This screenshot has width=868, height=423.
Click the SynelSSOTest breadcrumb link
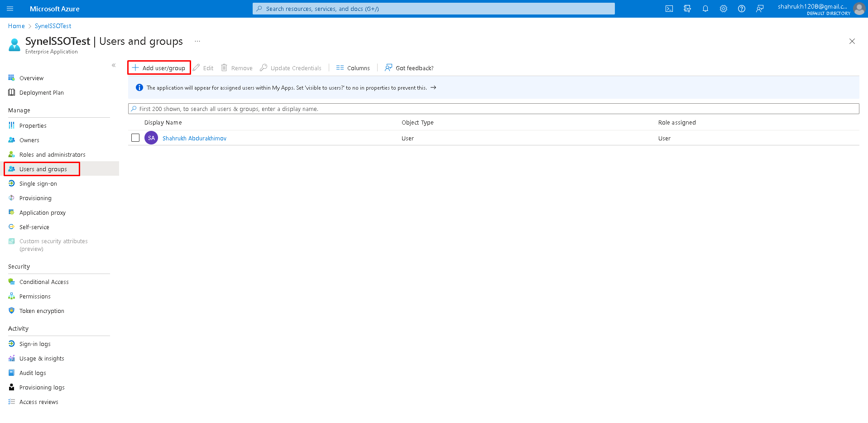pos(53,26)
